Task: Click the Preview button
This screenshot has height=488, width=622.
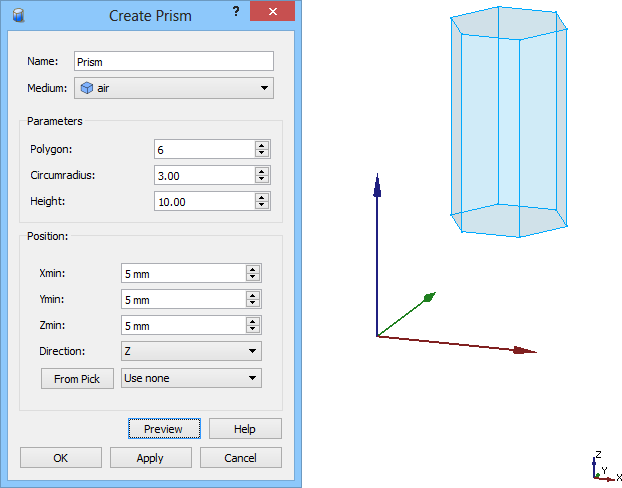Action: [164, 428]
